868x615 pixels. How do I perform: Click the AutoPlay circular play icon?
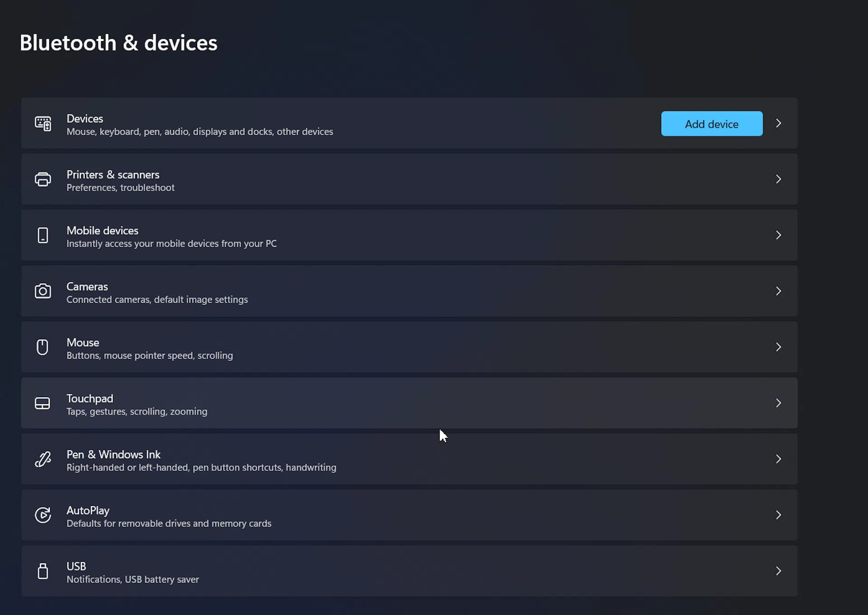pyautogui.click(x=43, y=515)
